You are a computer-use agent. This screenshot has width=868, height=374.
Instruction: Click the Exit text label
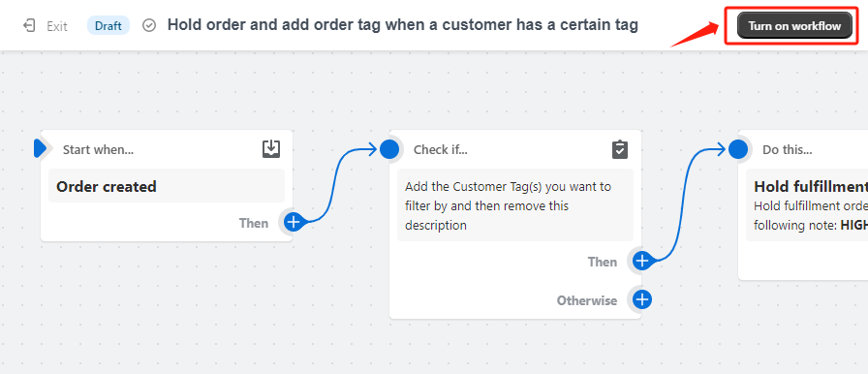[x=57, y=26]
